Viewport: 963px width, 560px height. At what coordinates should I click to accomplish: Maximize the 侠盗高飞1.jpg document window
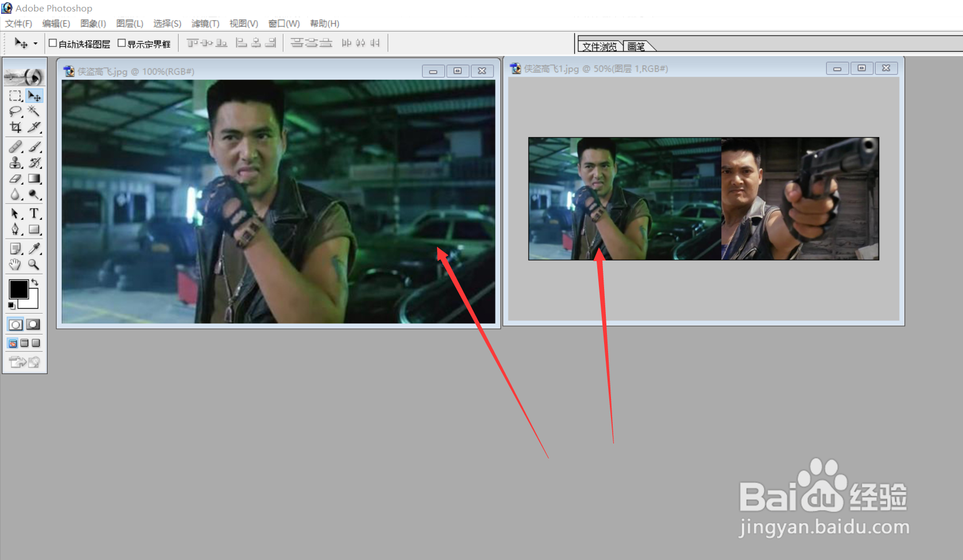[861, 68]
